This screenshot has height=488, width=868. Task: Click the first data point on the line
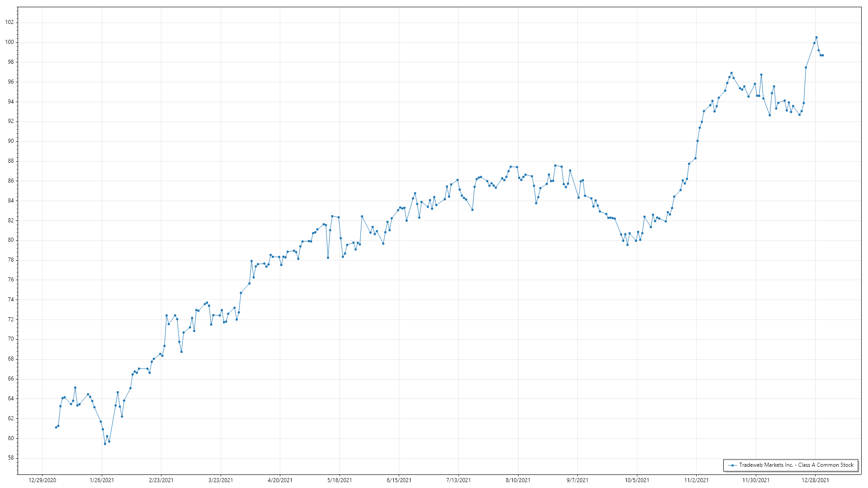(x=56, y=427)
